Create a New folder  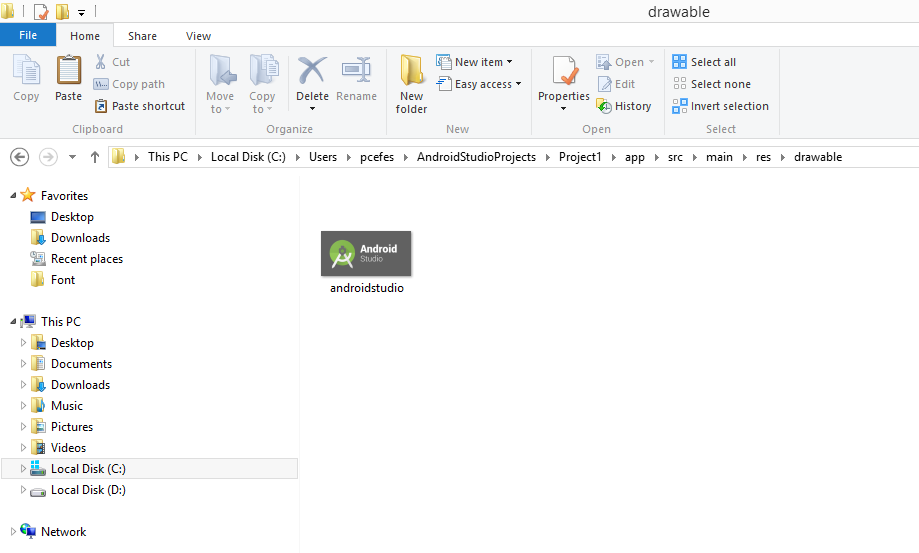pyautogui.click(x=411, y=83)
